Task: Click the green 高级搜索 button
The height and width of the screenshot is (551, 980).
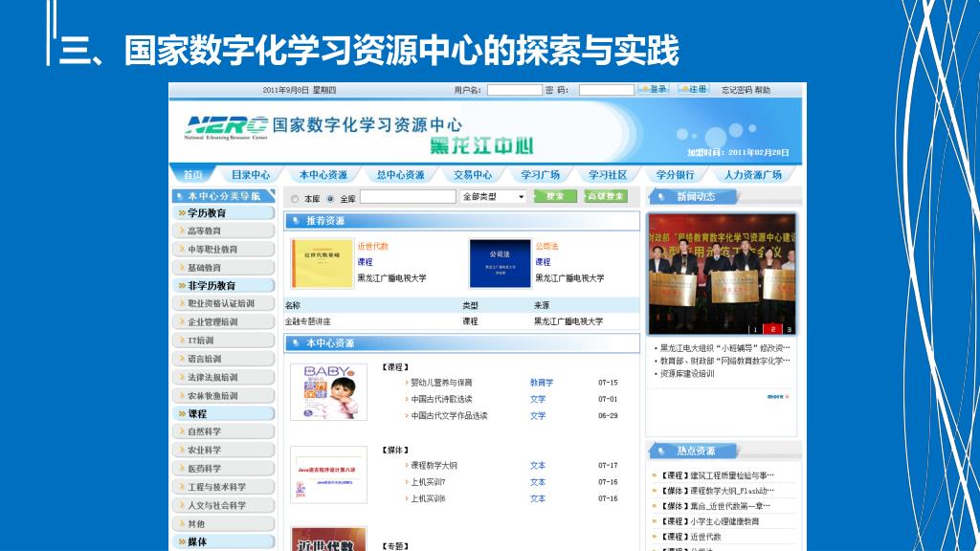Action: coord(606,196)
